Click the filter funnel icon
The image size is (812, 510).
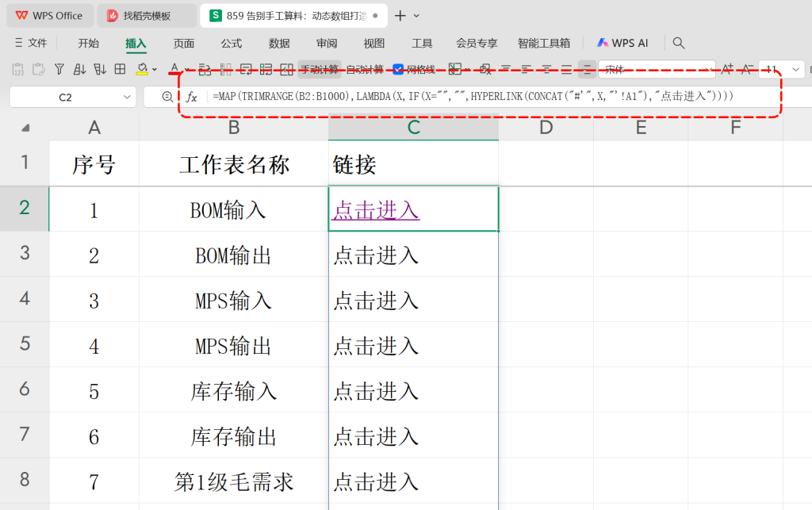point(59,69)
